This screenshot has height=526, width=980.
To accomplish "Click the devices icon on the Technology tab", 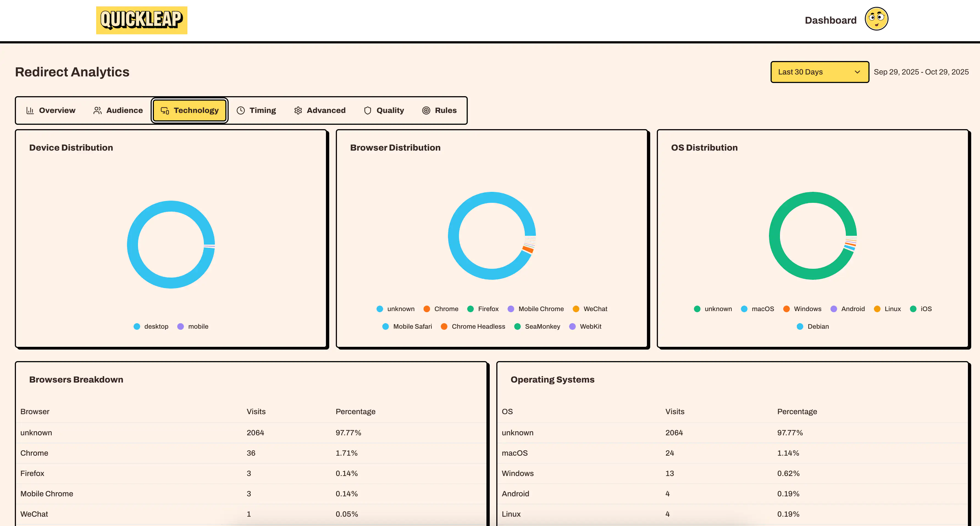I will click(164, 110).
